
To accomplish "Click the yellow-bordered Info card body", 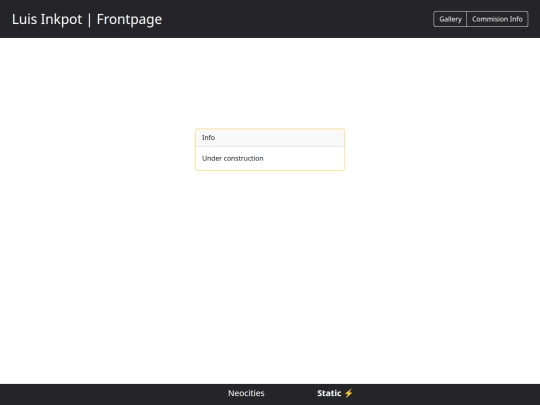I will click(270, 158).
